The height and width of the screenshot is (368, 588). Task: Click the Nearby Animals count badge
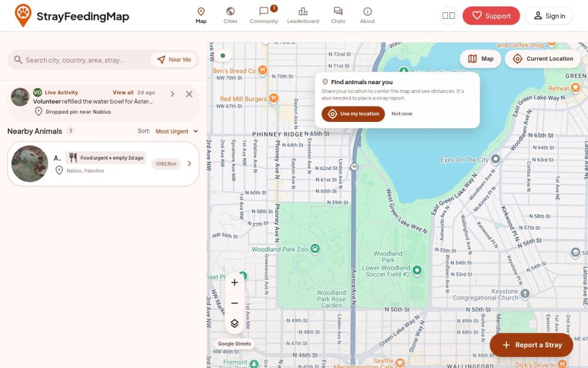(71, 131)
